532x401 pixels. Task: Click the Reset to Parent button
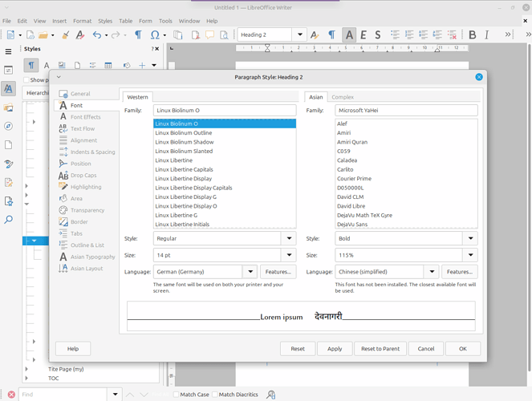pos(380,348)
